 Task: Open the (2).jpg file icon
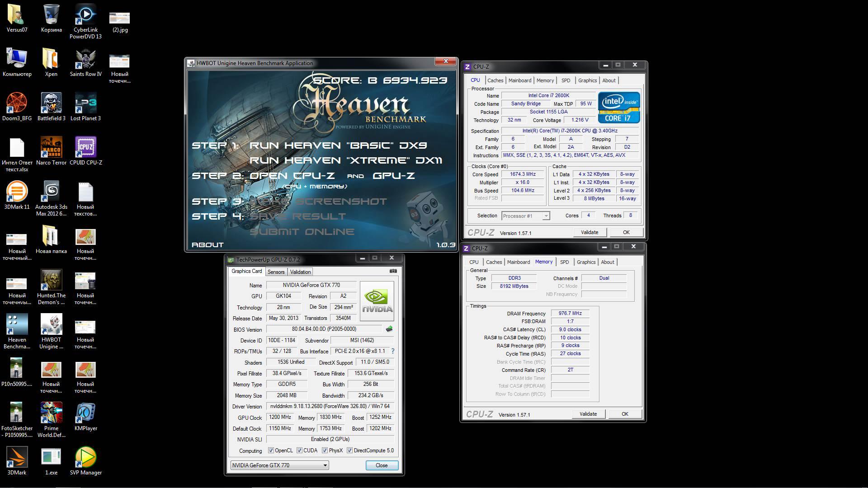[120, 21]
